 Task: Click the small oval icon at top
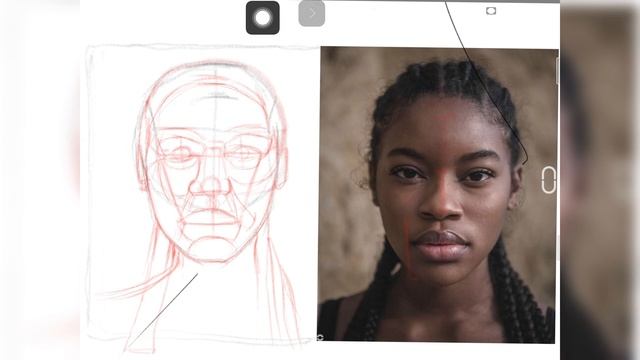click(491, 11)
